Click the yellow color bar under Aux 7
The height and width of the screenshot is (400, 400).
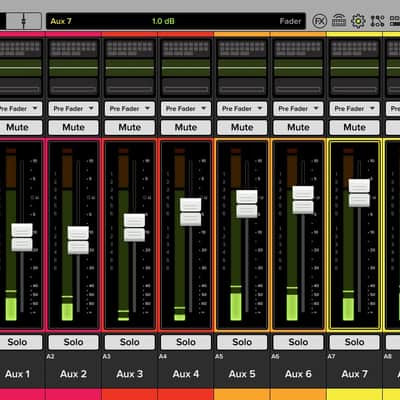[x=354, y=394]
